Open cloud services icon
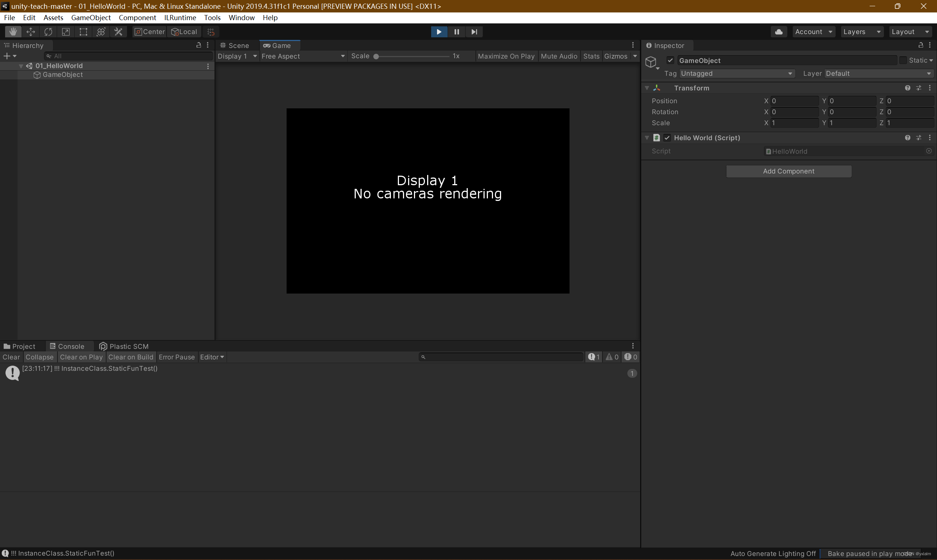The width and height of the screenshot is (937, 560). [779, 32]
